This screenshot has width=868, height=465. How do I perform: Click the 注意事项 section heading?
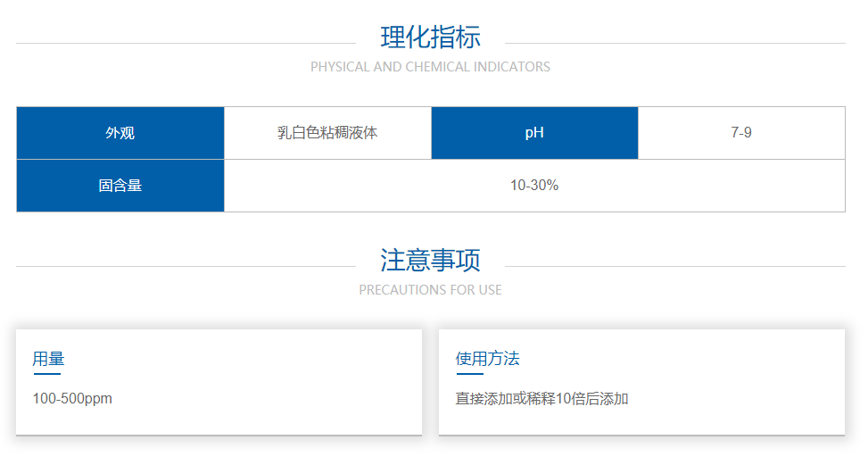[430, 261]
